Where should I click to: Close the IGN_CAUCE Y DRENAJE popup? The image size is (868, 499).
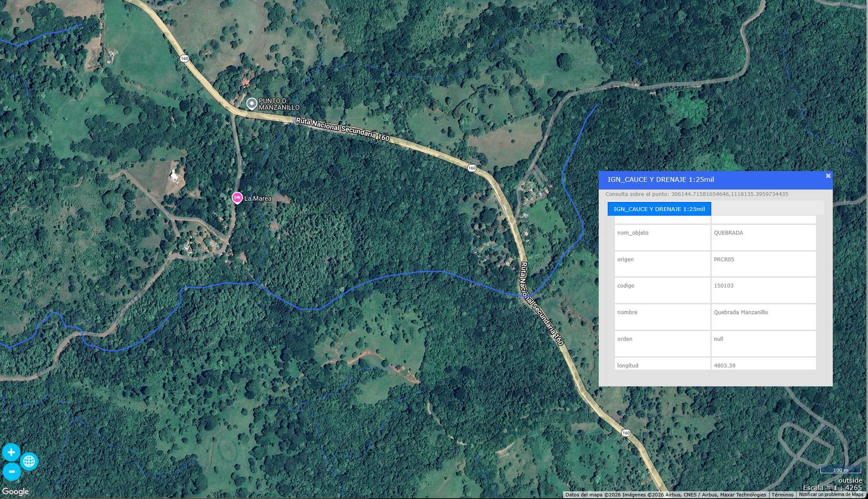pos(828,176)
